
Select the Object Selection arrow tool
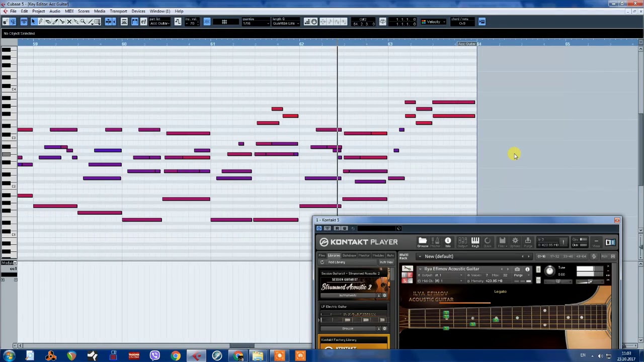point(33,22)
